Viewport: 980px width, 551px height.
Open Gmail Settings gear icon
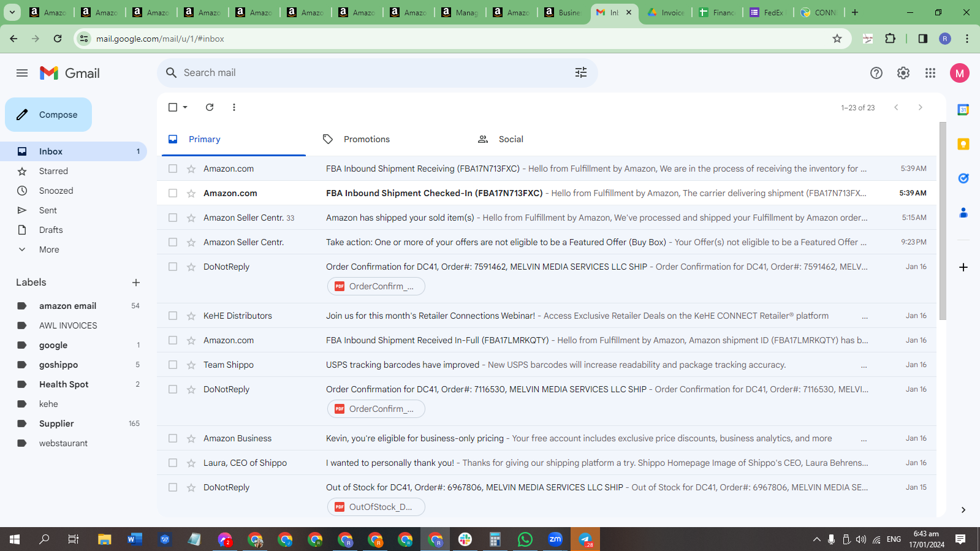coord(903,73)
